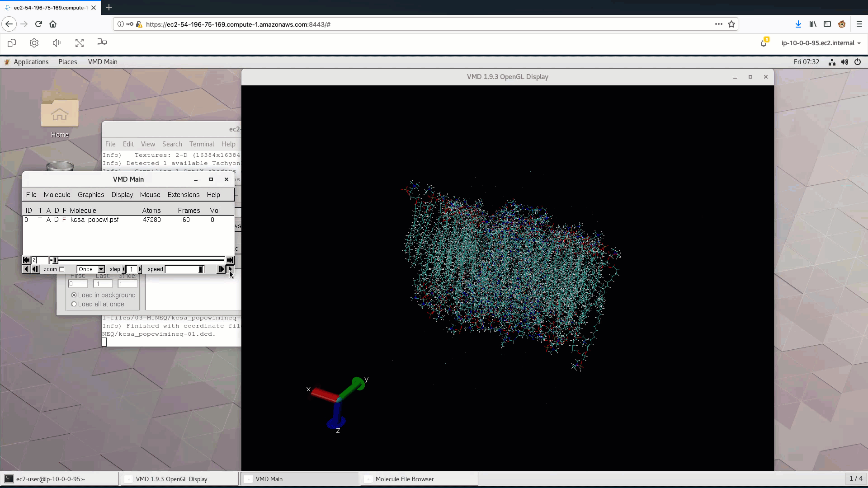Jump to the last trajectory frame

click(x=230, y=260)
